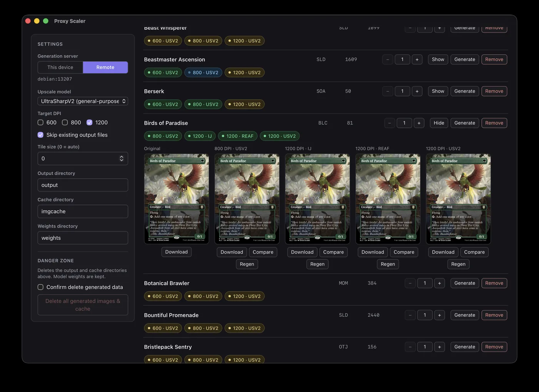539x392 pixels.
Task: Click Bountiful Promenade quantity field
Action: click(425, 315)
